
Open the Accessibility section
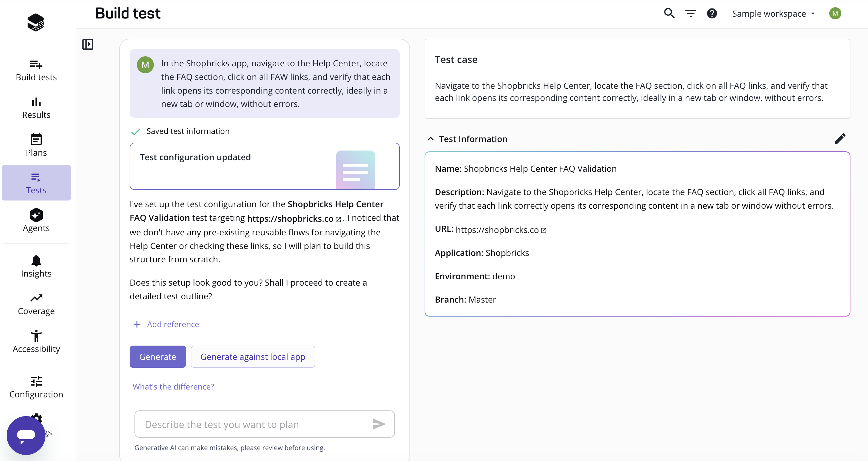pyautogui.click(x=36, y=342)
